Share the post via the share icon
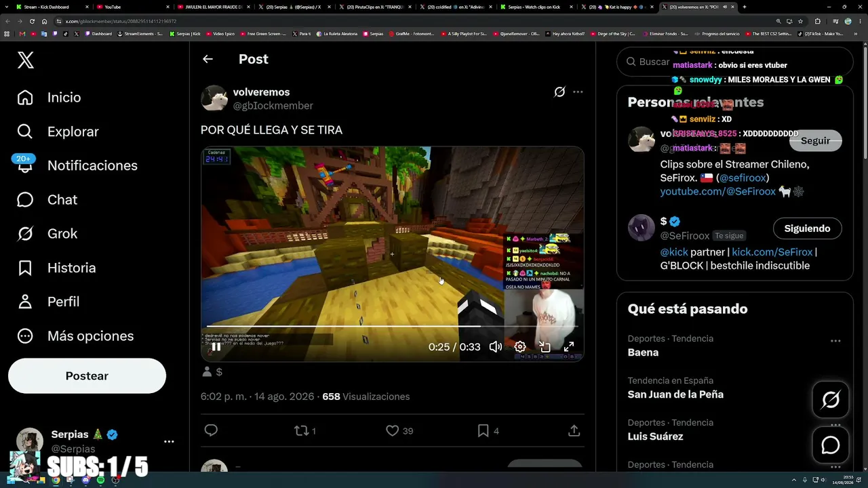 pos(574,430)
